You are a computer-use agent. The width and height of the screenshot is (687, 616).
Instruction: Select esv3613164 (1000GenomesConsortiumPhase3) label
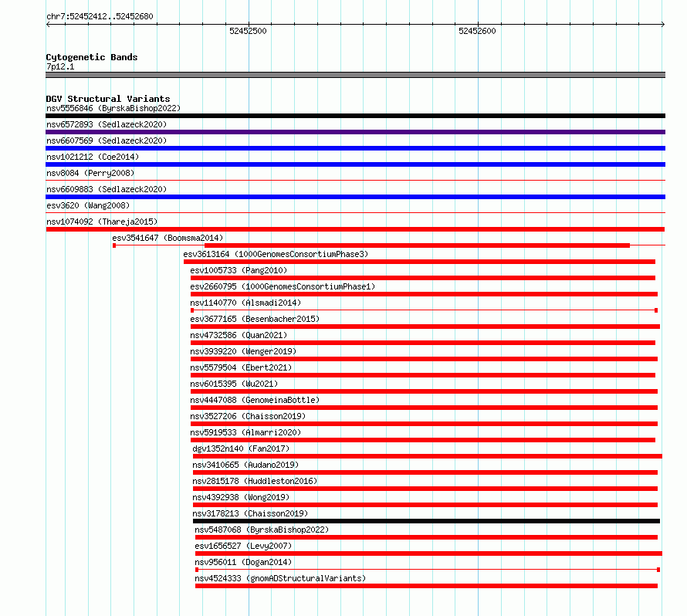(x=276, y=254)
